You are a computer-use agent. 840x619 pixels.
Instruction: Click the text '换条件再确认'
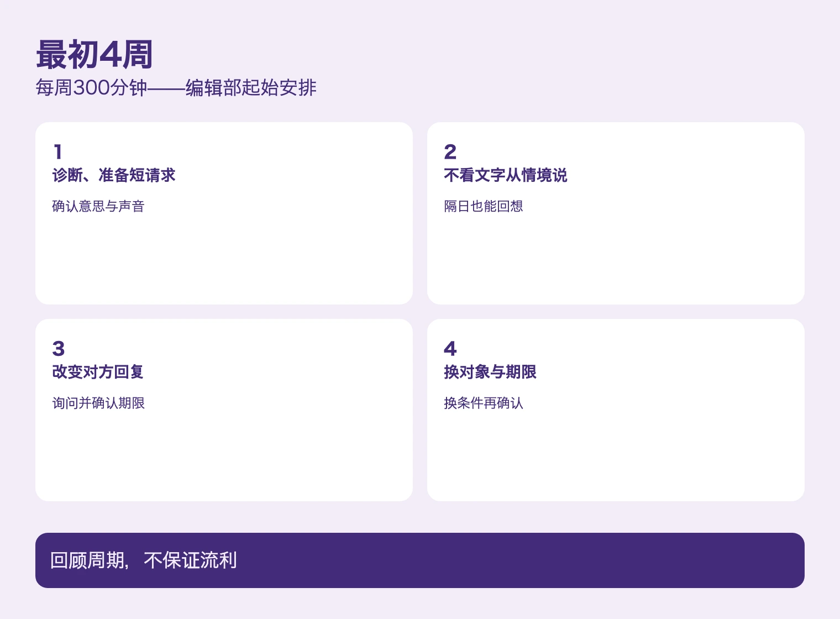pos(484,403)
